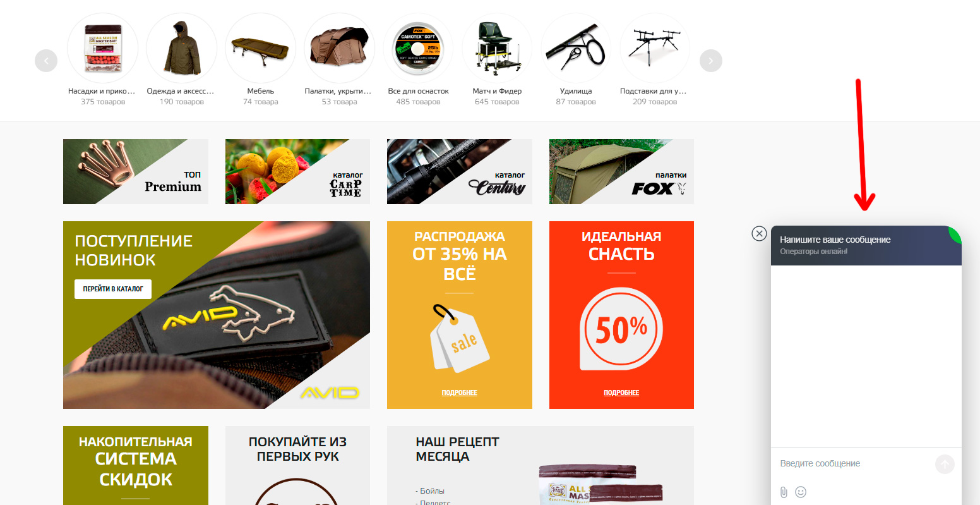Open the Удилища category icon
This screenshot has height=505, width=980.
[x=576, y=49]
